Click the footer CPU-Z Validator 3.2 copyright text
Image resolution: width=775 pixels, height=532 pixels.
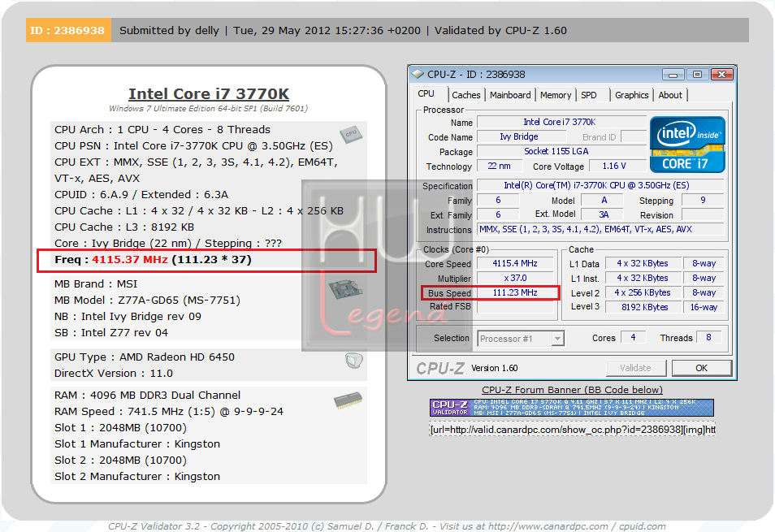click(387, 526)
